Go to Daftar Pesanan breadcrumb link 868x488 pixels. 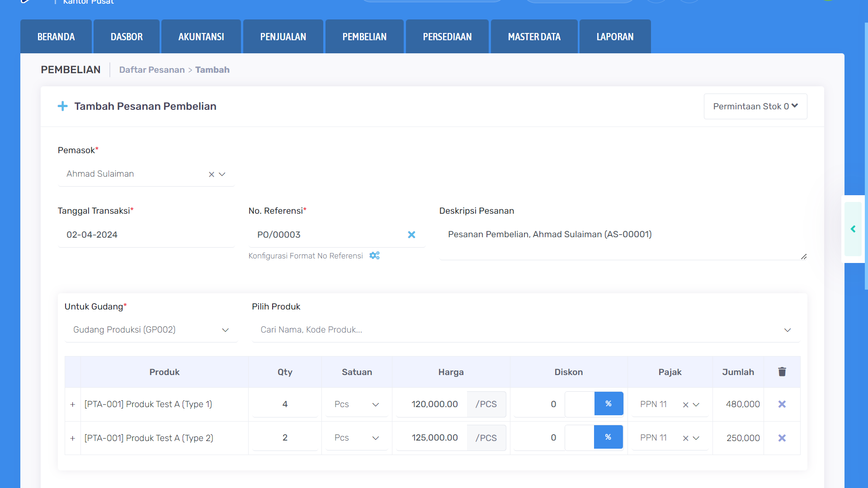(152, 70)
